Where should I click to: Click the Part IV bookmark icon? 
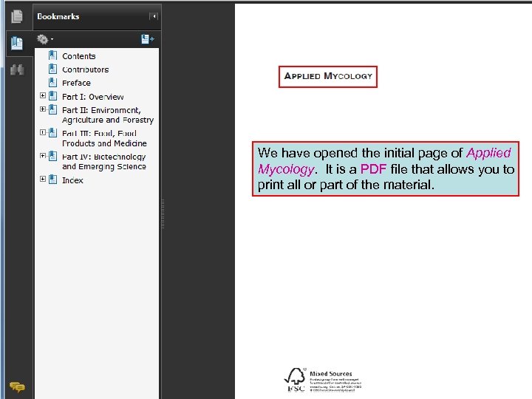point(52,156)
